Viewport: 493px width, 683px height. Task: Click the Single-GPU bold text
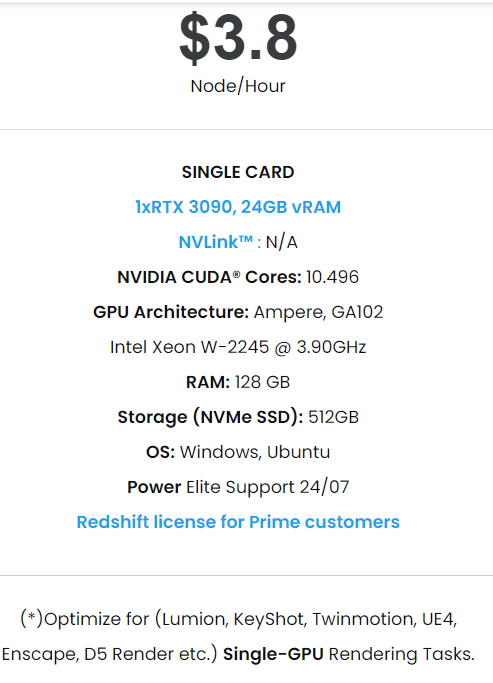pos(273,654)
